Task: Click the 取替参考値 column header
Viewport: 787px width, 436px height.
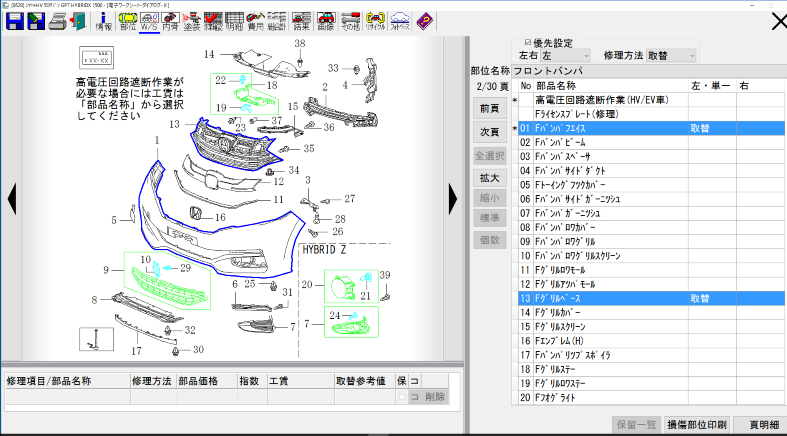Action: coord(364,381)
